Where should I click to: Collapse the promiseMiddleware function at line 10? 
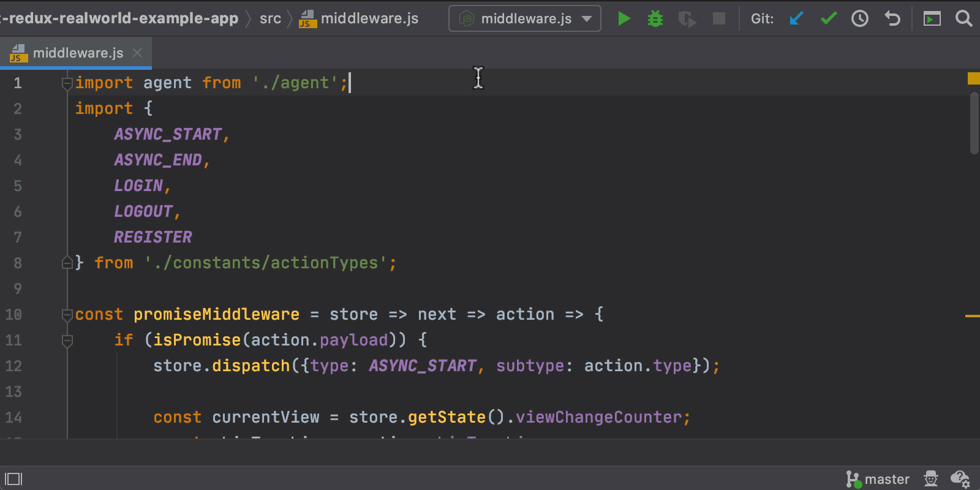click(x=67, y=315)
